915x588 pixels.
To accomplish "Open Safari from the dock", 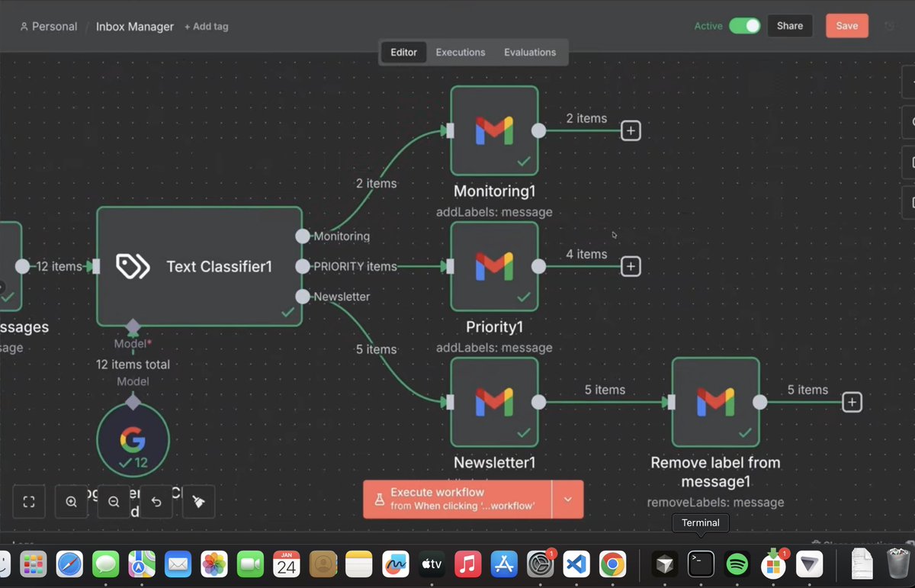I will [69, 564].
